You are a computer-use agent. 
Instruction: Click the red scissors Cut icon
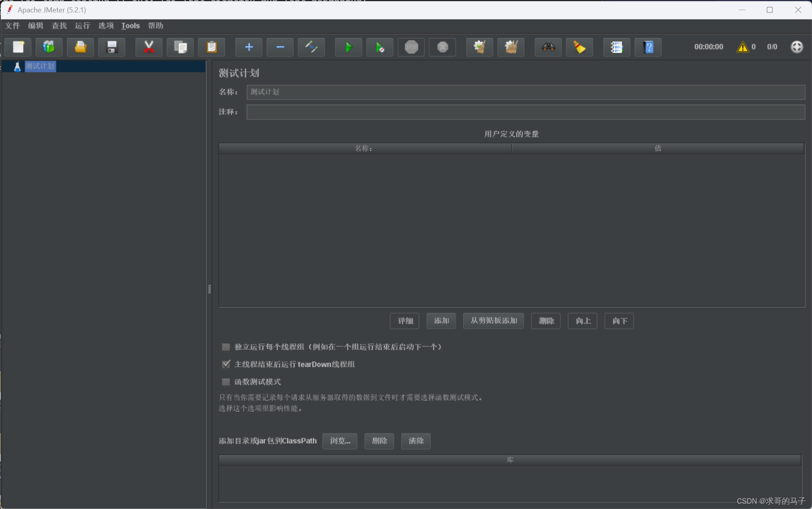[x=149, y=47]
